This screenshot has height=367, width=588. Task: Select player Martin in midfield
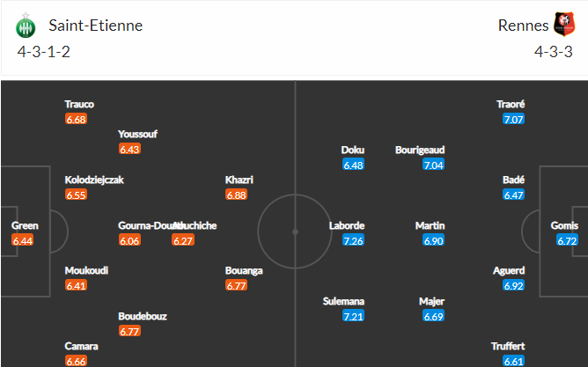point(430,225)
